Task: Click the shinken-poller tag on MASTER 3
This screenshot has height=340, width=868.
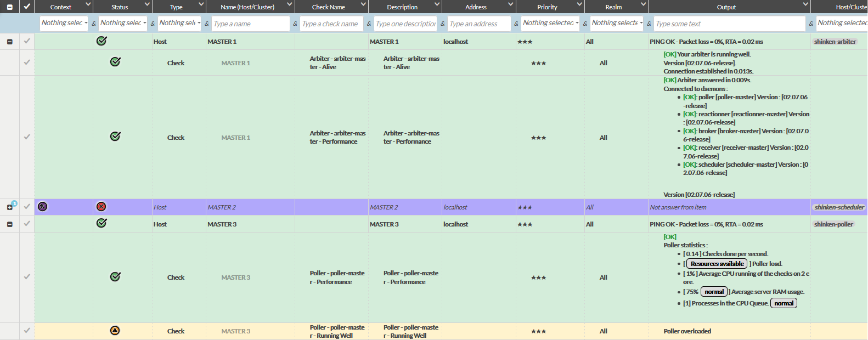Action: [x=833, y=224]
